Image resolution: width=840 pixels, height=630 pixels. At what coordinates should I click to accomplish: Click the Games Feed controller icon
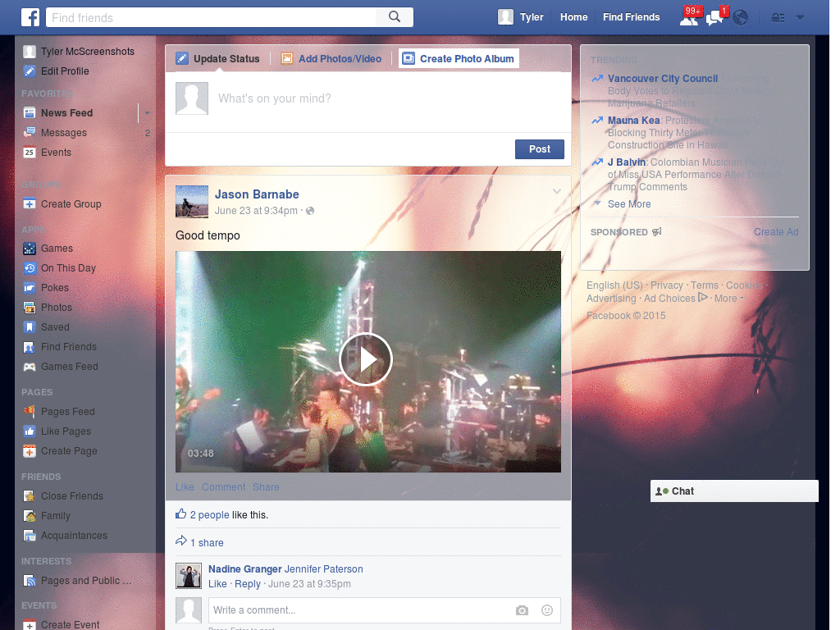pyautogui.click(x=30, y=367)
